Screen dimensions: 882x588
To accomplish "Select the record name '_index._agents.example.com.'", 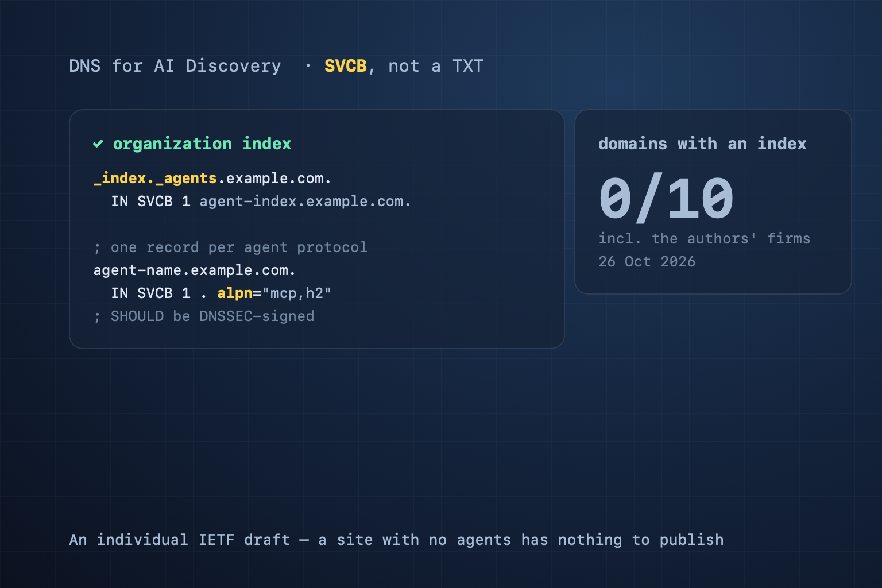I will 212,179.
